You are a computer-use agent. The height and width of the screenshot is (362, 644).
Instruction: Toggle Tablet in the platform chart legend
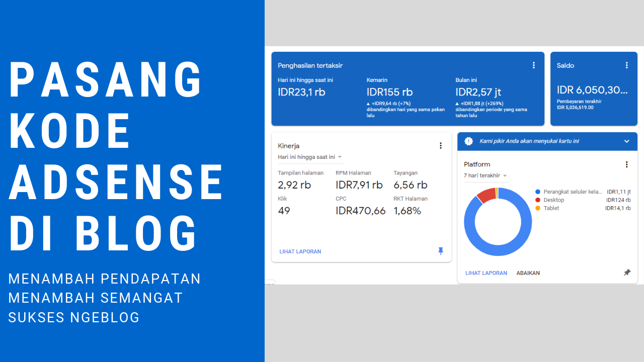point(551,208)
